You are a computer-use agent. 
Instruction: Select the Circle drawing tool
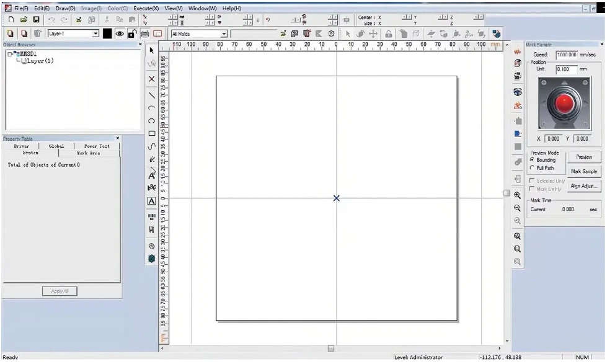click(x=152, y=121)
